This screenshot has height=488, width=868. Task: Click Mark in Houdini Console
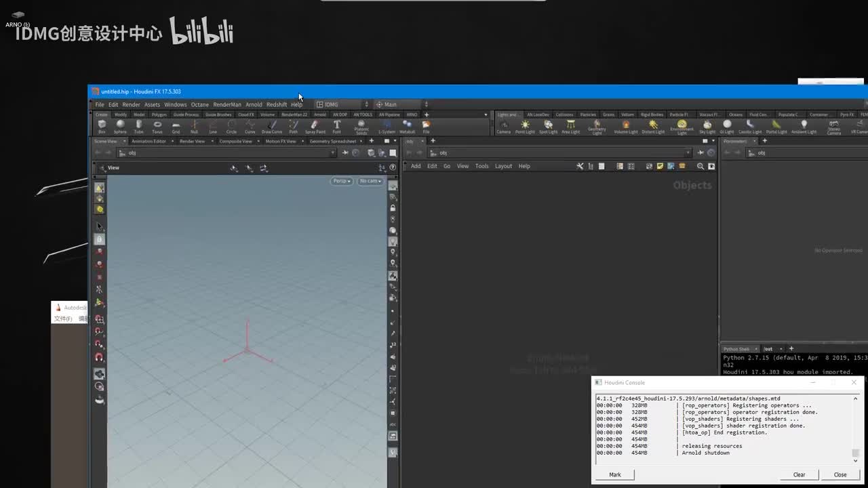615,474
